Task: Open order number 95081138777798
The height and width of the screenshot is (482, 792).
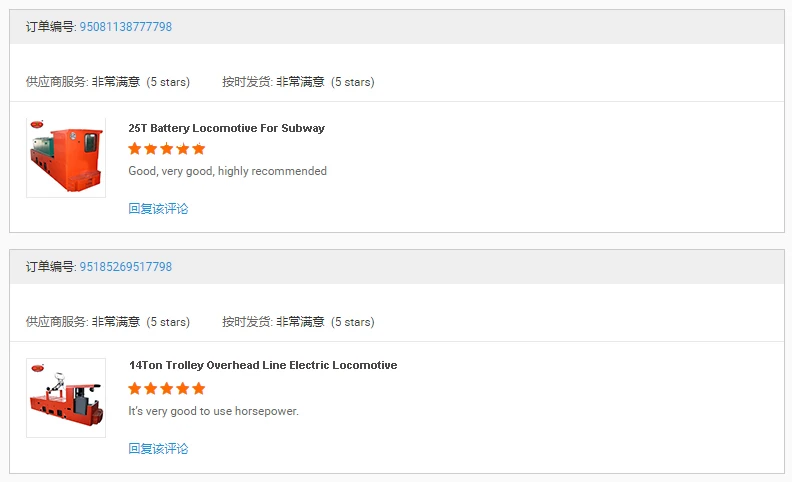Action: pos(125,27)
